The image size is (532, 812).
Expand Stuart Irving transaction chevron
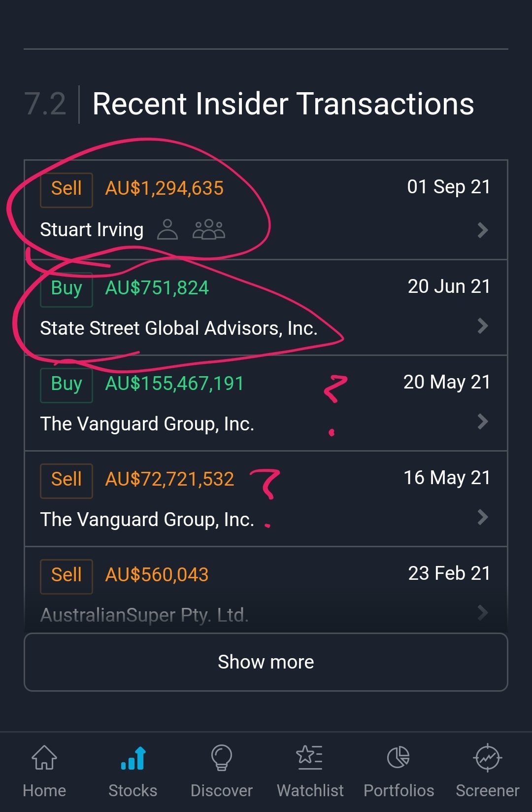click(483, 230)
